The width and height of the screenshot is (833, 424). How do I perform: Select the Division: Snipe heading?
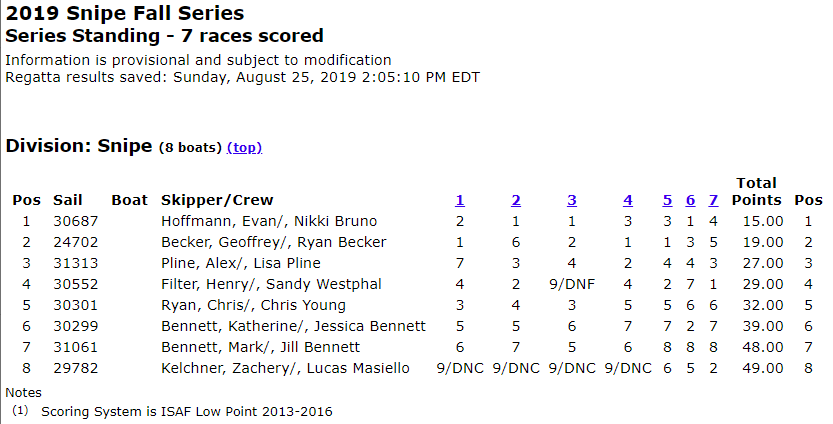coord(79,146)
